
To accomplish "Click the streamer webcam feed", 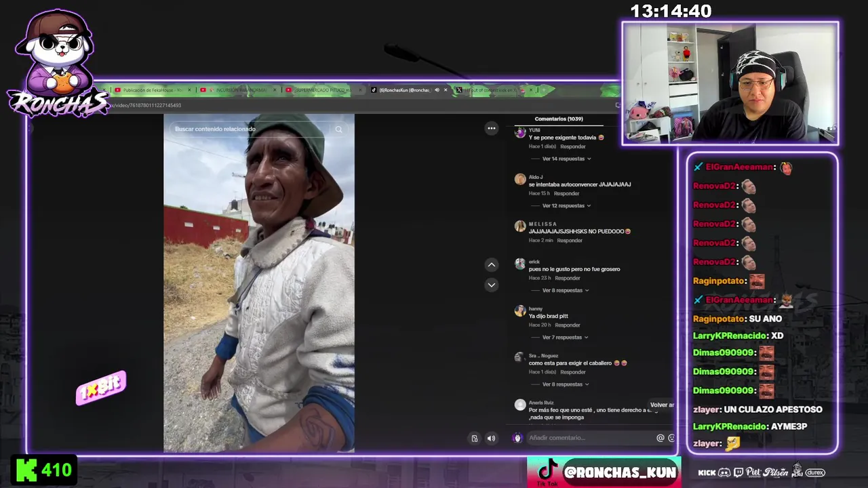I will point(730,83).
